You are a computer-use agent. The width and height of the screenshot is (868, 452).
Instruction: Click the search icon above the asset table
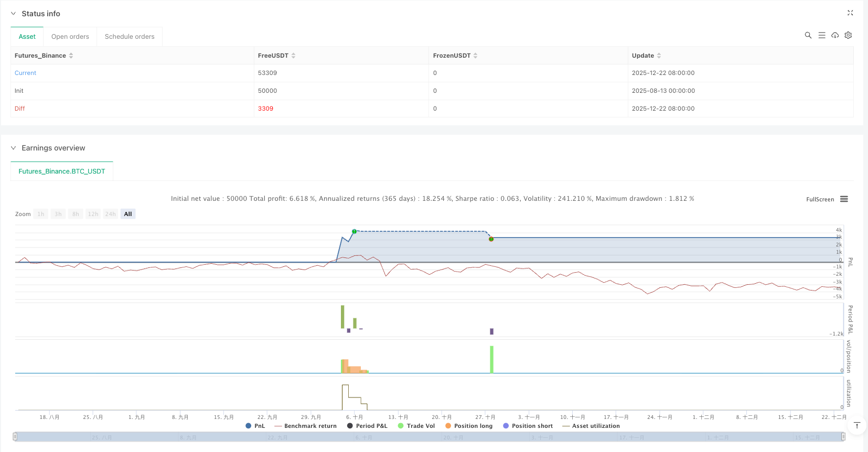tap(808, 35)
